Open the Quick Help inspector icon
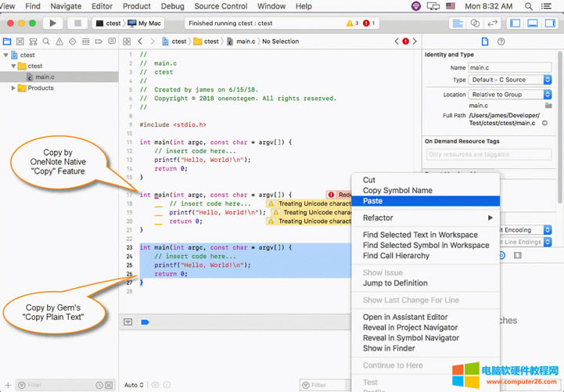This screenshot has width=564, height=392. point(501,41)
